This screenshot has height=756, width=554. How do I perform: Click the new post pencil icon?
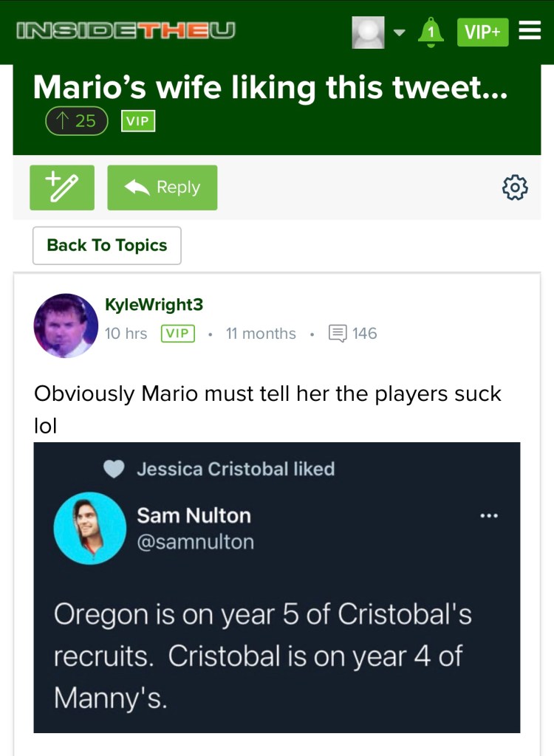click(62, 188)
